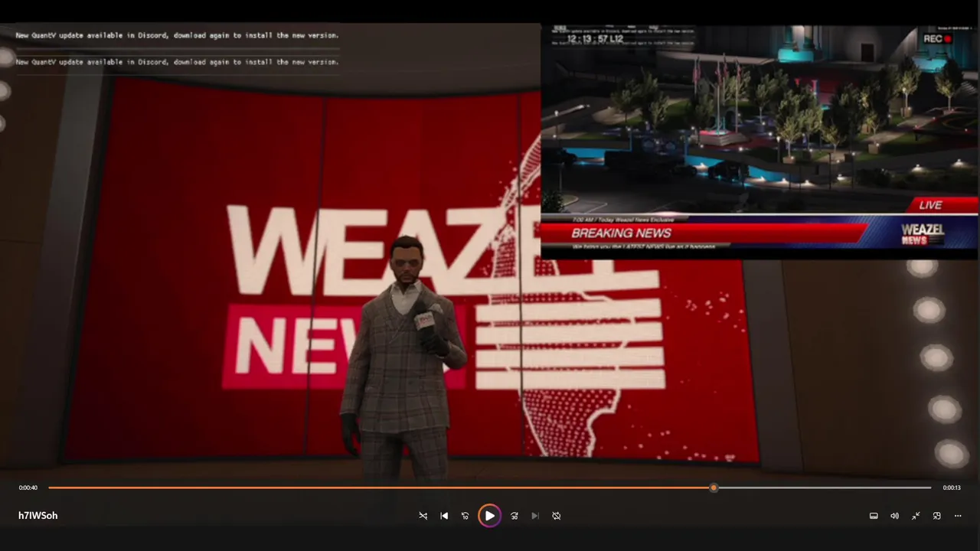The image size is (980, 551).
Task: Toggle repeat mode
Action: point(557,516)
